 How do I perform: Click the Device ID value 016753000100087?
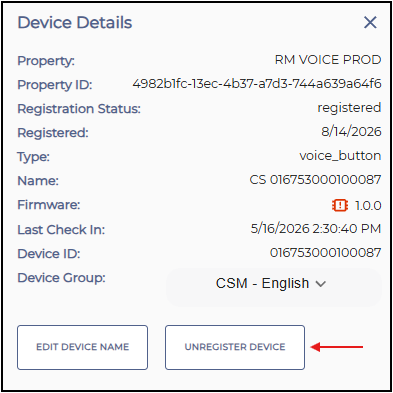pyautogui.click(x=325, y=253)
